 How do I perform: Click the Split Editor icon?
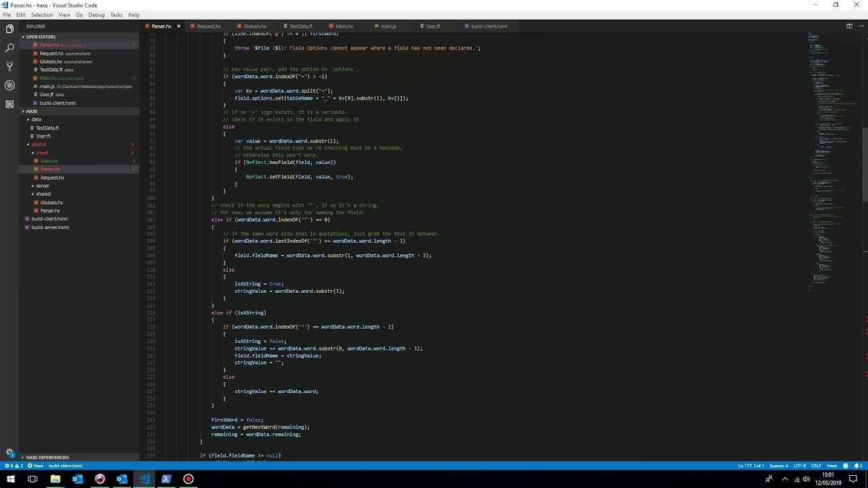coord(849,26)
